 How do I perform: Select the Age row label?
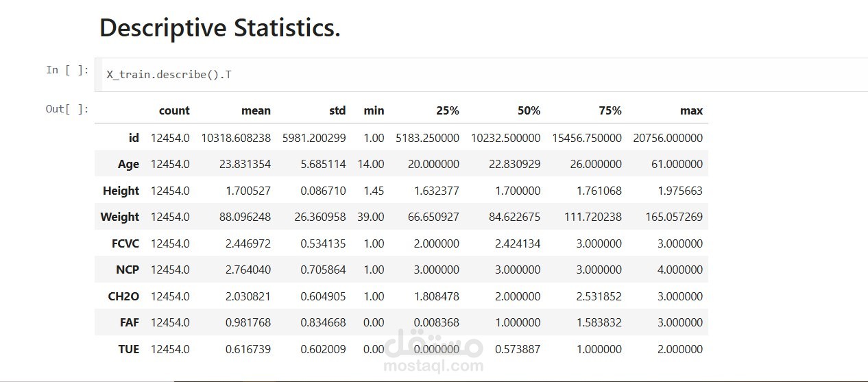(128, 165)
